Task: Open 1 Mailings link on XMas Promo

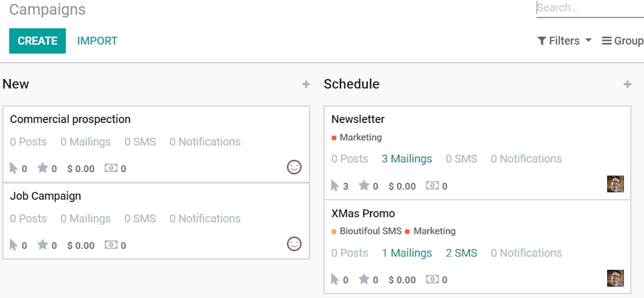Action: [x=407, y=252]
